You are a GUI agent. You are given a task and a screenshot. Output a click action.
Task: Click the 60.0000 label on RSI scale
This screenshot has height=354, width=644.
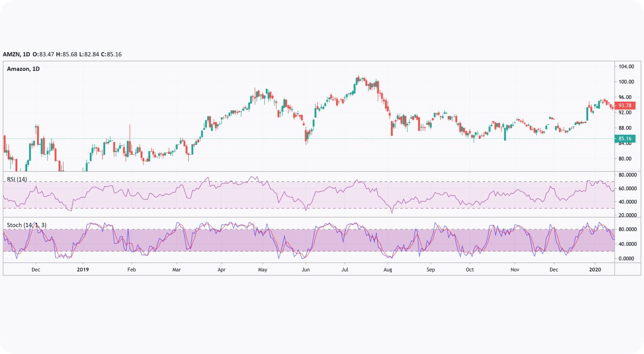(x=628, y=188)
